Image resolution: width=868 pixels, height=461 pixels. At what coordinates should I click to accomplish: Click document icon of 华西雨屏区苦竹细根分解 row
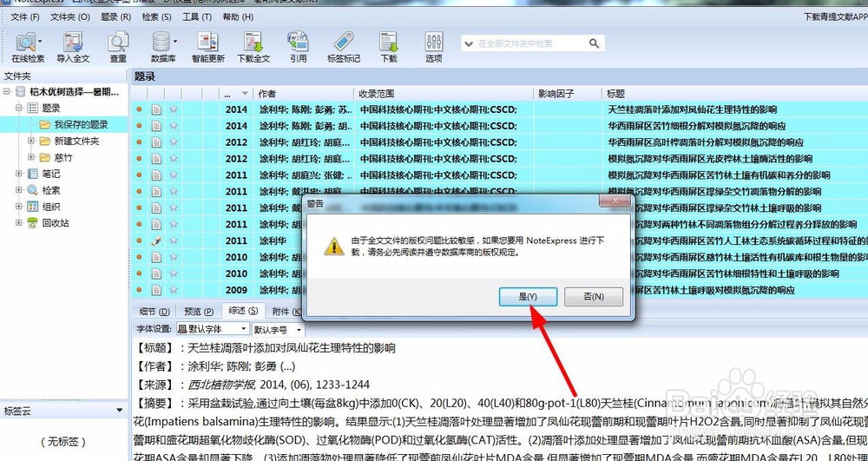click(156, 126)
